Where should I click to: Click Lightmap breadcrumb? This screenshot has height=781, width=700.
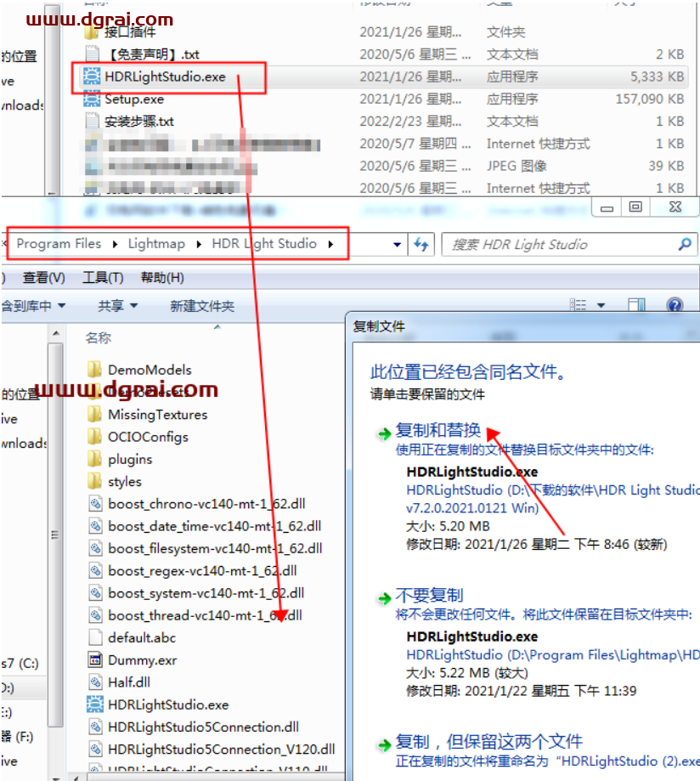[156, 244]
